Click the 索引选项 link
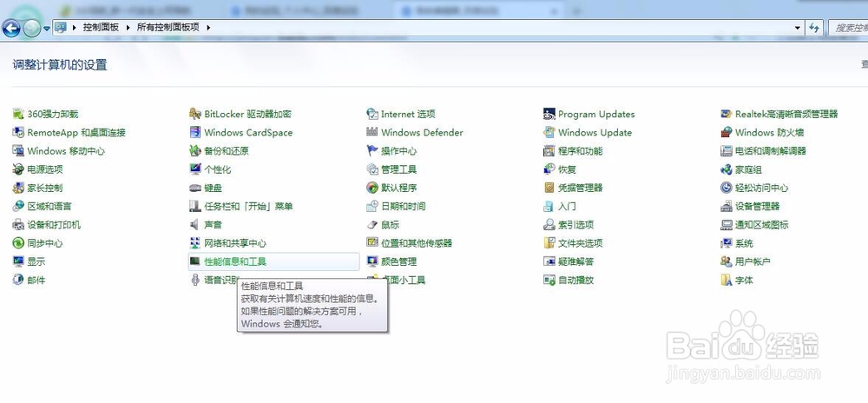Viewport: 868px width, 403px height. [x=575, y=225]
